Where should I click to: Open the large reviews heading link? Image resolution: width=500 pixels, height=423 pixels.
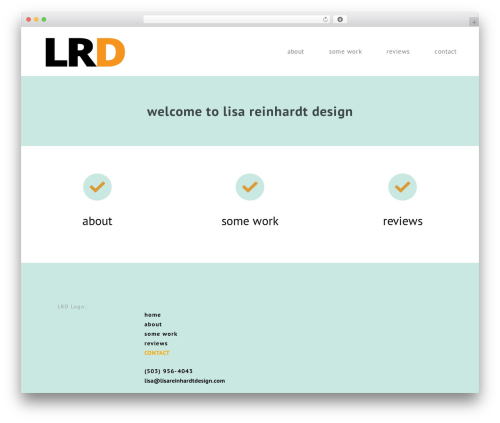tap(403, 221)
